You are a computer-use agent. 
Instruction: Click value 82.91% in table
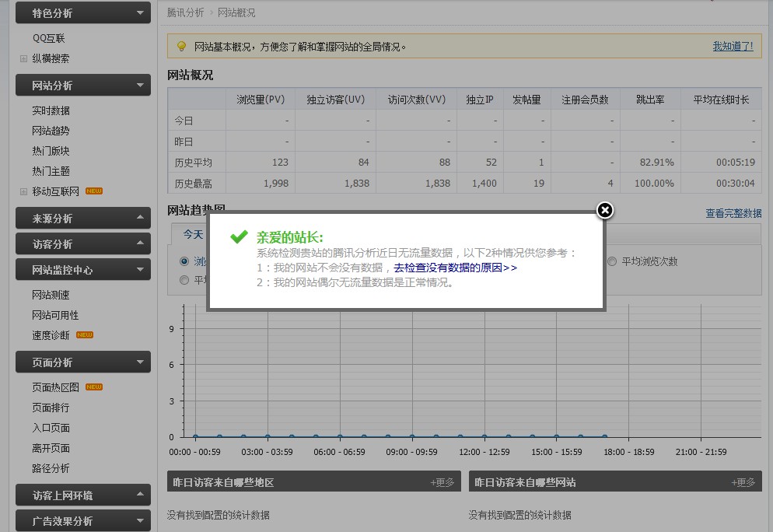(656, 163)
